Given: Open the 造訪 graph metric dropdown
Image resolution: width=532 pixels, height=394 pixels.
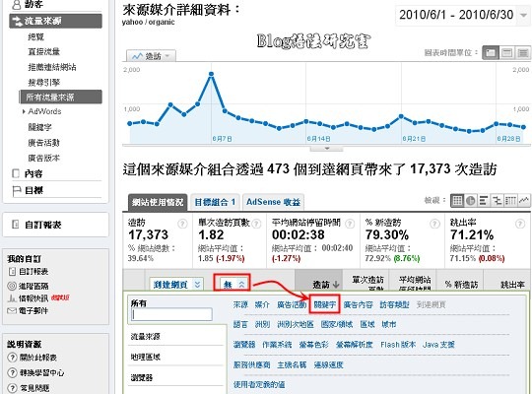Looking at the screenshot, I should click(151, 56).
